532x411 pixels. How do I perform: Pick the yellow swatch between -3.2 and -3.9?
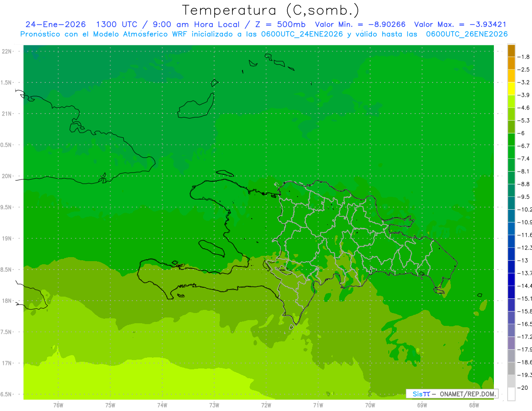(511, 89)
